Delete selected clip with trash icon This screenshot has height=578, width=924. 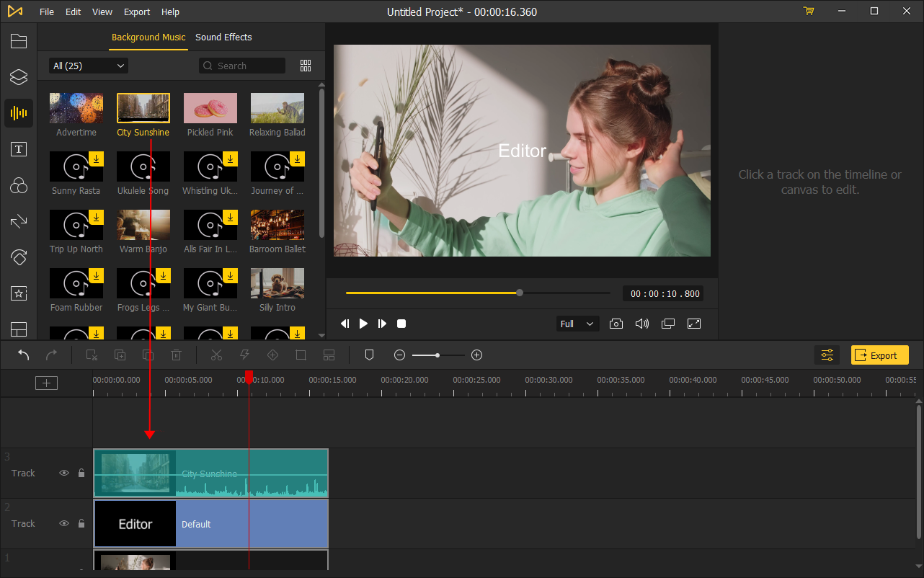click(176, 355)
